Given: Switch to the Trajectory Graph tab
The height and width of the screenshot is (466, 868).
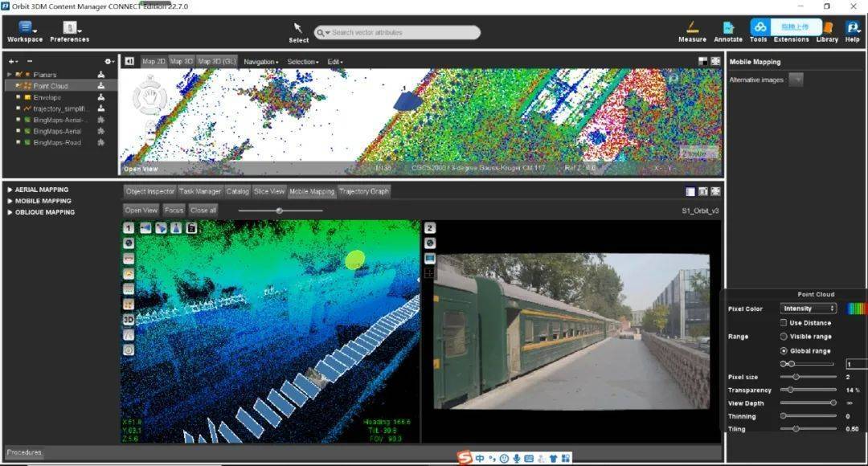Looking at the screenshot, I should (x=364, y=191).
